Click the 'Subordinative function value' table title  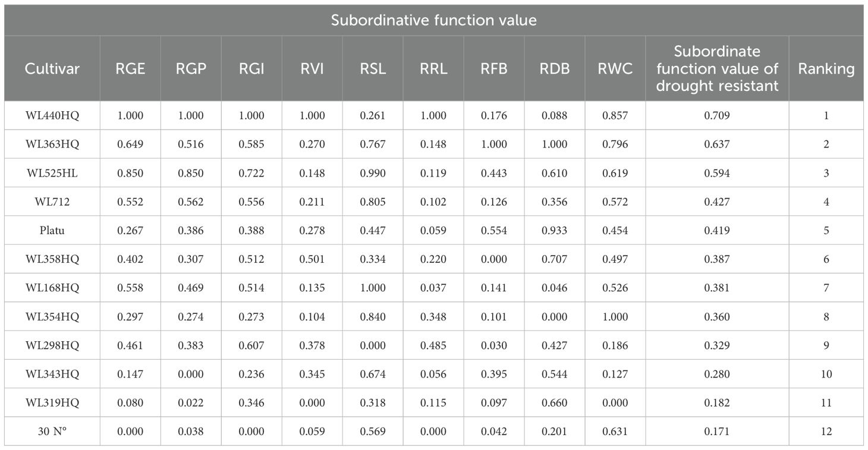point(433,20)
